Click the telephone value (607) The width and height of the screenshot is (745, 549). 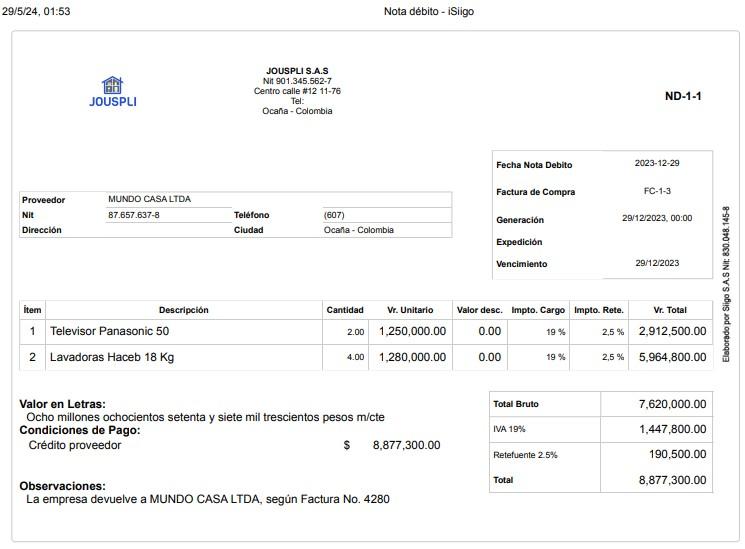tap(334, 215)
